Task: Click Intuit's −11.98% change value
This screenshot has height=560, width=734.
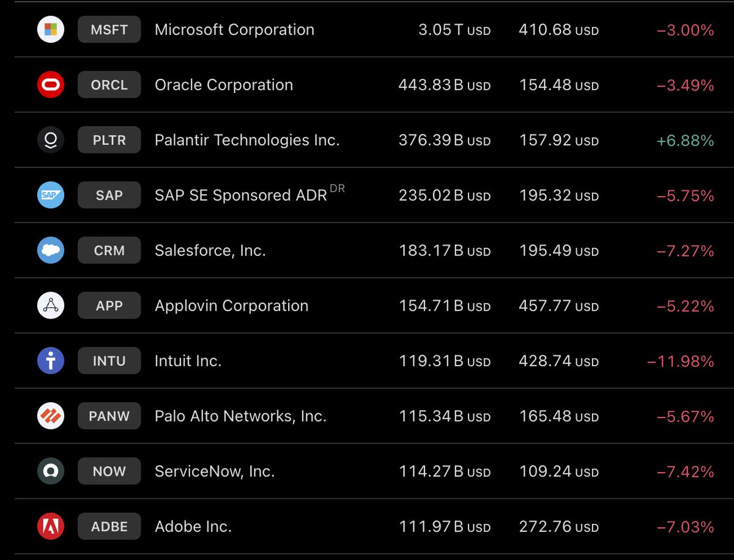Action: [x=680, y=361]
